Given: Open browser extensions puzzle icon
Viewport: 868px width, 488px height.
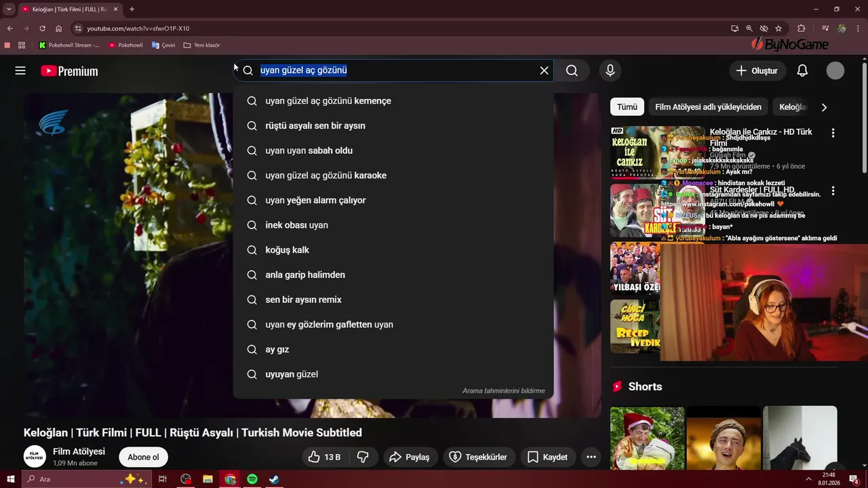Looking at the screenshot, I should coord(801,28).
